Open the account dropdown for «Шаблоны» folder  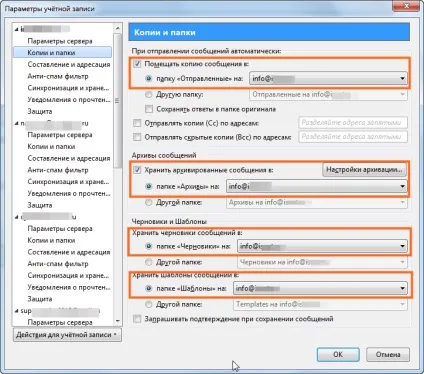[x=320, y=288]
